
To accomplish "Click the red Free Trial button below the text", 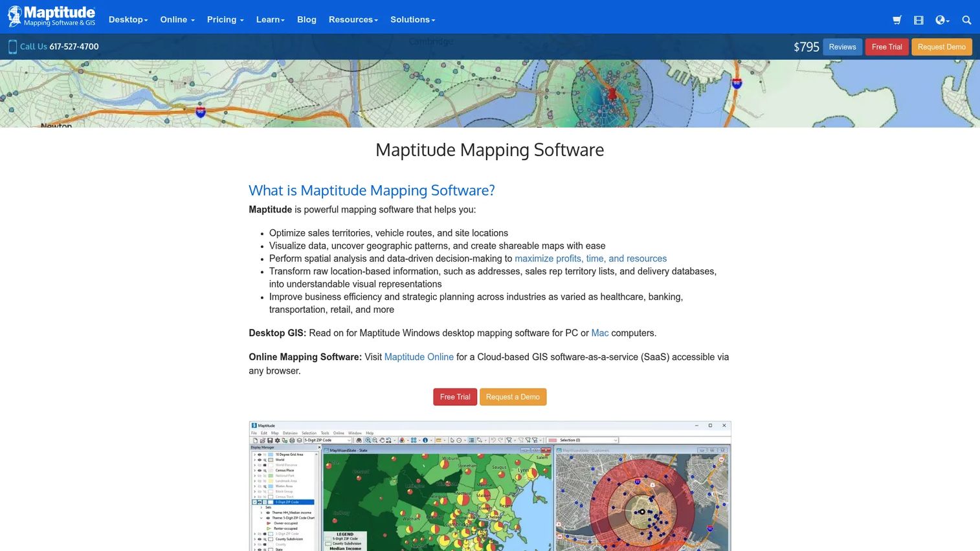I will 455,397.
